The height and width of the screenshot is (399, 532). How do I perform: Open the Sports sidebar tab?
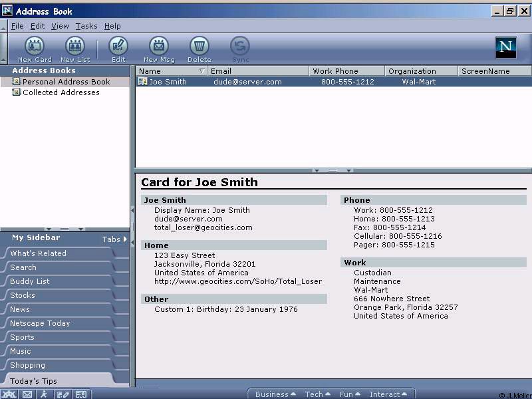[x=59, y=337]
